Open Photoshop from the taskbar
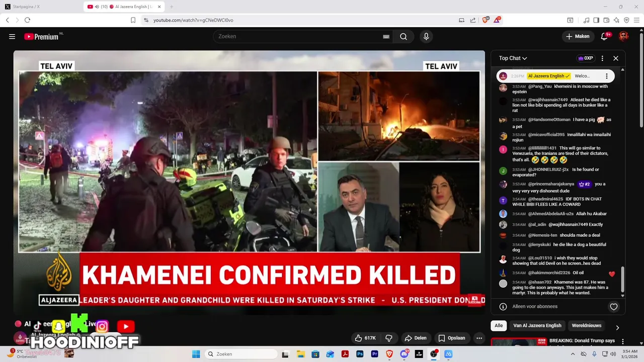 click(x=360, y=354)
